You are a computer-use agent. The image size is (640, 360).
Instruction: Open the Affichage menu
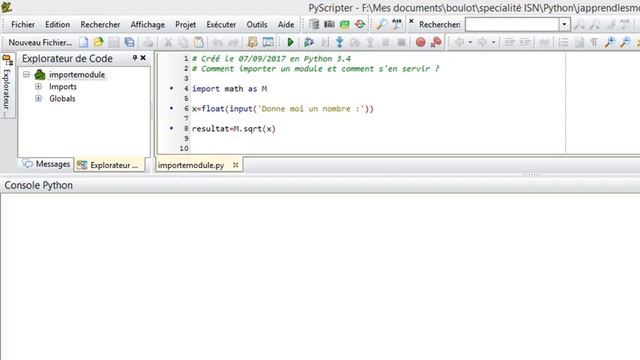click(x=148, y=24)
